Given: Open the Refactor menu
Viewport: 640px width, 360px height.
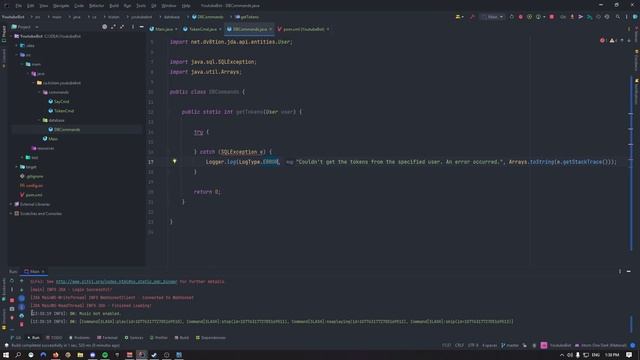Looking at the screenshot, I should [96, 6].
